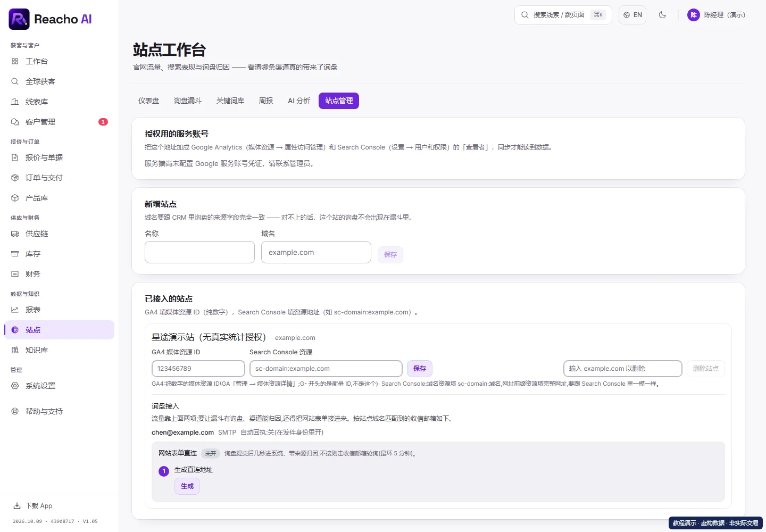The width and height of the screenshot is (766, 532).
Task: Click the Search Console 资源 field
Action: point(326,369)
